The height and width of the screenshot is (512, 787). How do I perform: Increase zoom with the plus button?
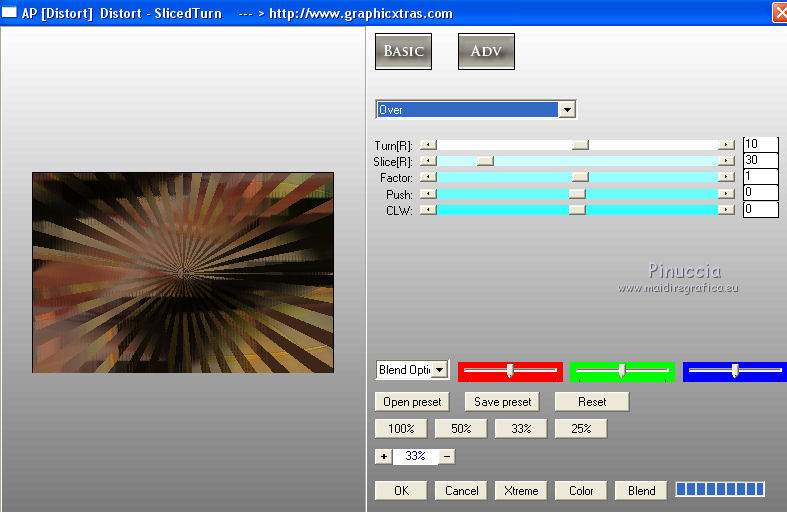(383, 456)
